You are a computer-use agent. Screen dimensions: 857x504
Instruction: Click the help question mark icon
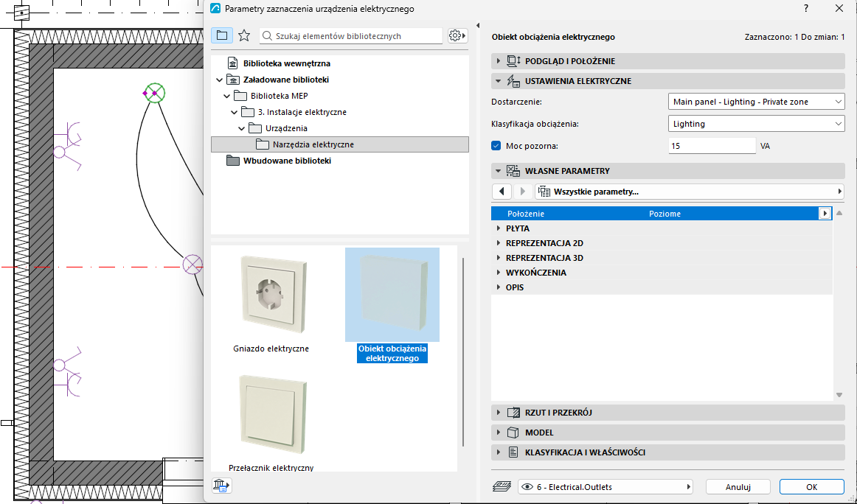point(806,9)
